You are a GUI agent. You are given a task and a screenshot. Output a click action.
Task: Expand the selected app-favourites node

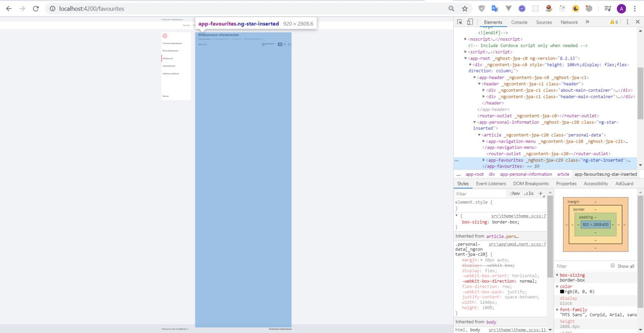coord(484,160)
